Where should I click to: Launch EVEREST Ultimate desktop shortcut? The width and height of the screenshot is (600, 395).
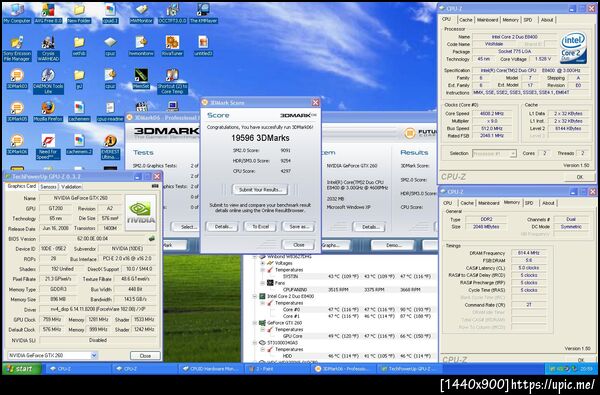[110, 147]
